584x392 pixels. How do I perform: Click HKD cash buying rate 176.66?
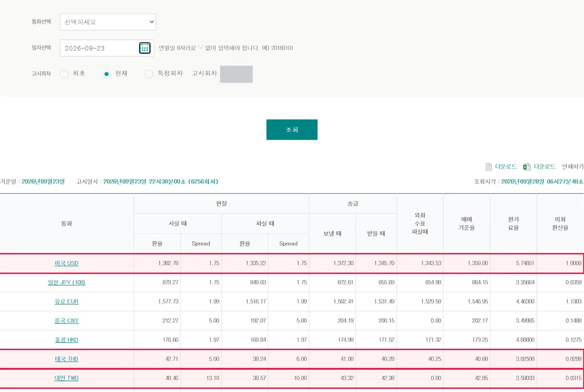coord(170,340)
